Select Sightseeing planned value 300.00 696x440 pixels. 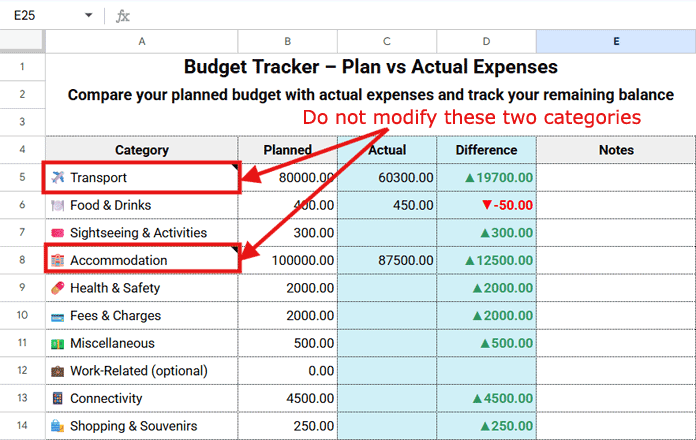point(288,233)
